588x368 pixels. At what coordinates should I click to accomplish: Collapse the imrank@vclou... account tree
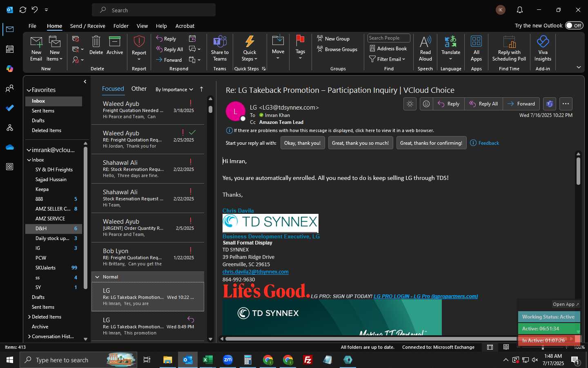tap(29, 150)
